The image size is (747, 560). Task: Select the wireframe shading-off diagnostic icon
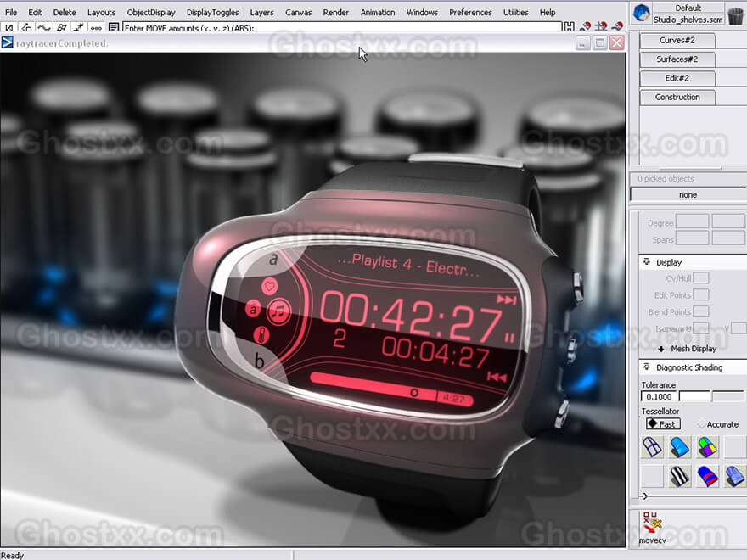(652, 448)
